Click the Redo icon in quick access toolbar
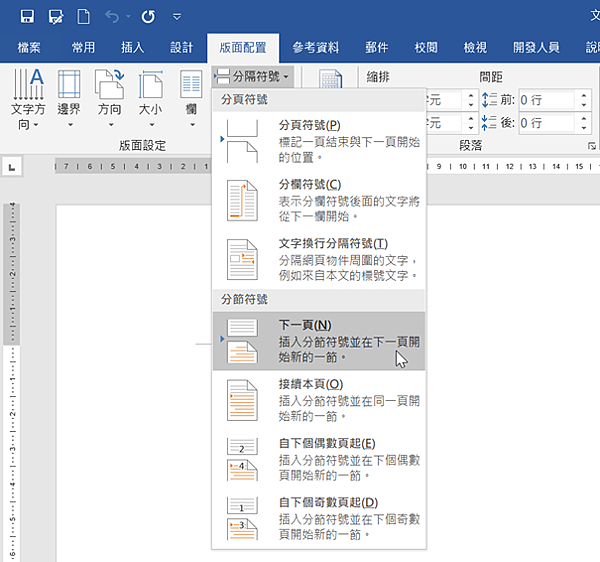Image resolution: width=600 pixels, height=562 pixels. pos(148,16)
